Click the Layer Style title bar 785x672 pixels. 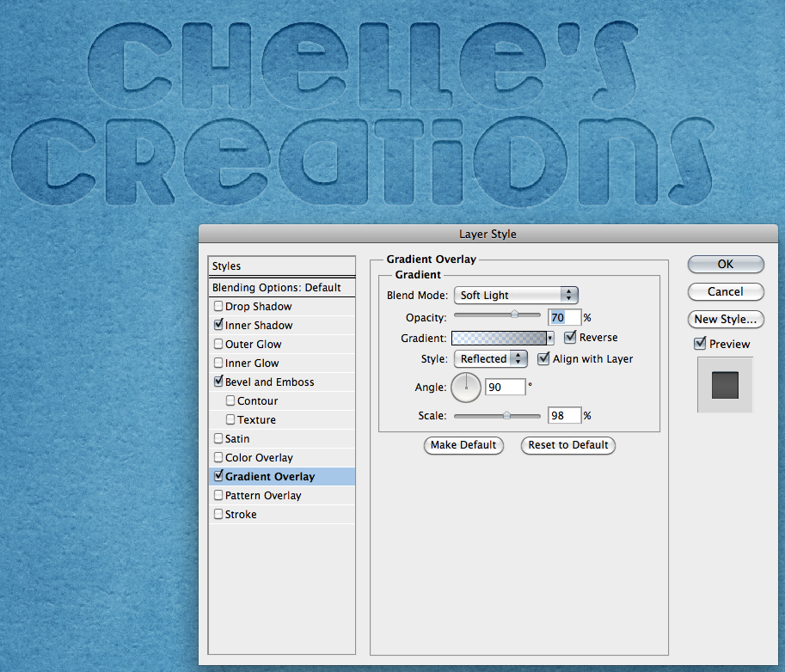pyautogui.click(x=488, y=235)
